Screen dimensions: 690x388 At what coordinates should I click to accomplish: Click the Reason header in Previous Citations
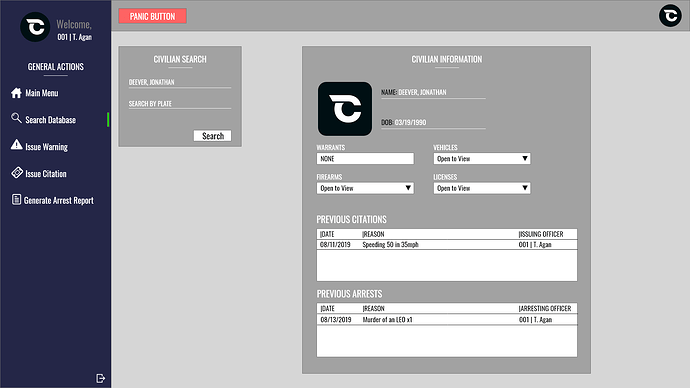coord(373,234)
